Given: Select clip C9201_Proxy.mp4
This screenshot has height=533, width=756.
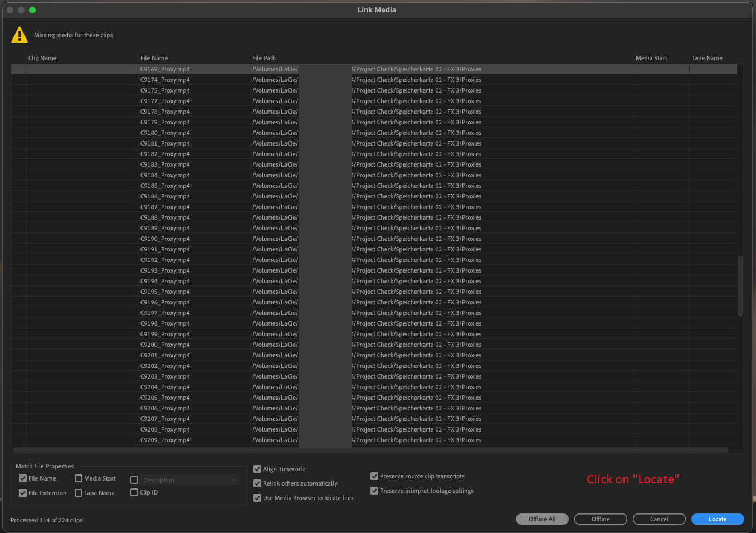Looking at the screenshot, I should tap(374, 355).
